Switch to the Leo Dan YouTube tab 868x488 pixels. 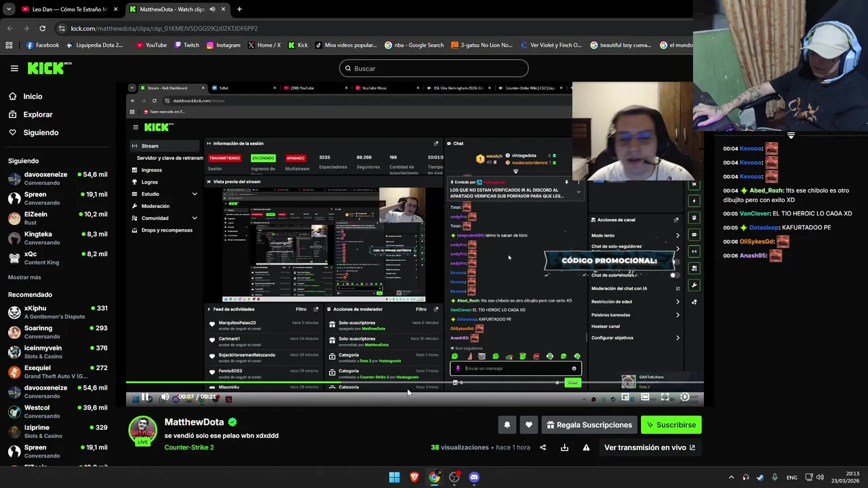coord(68,9)
